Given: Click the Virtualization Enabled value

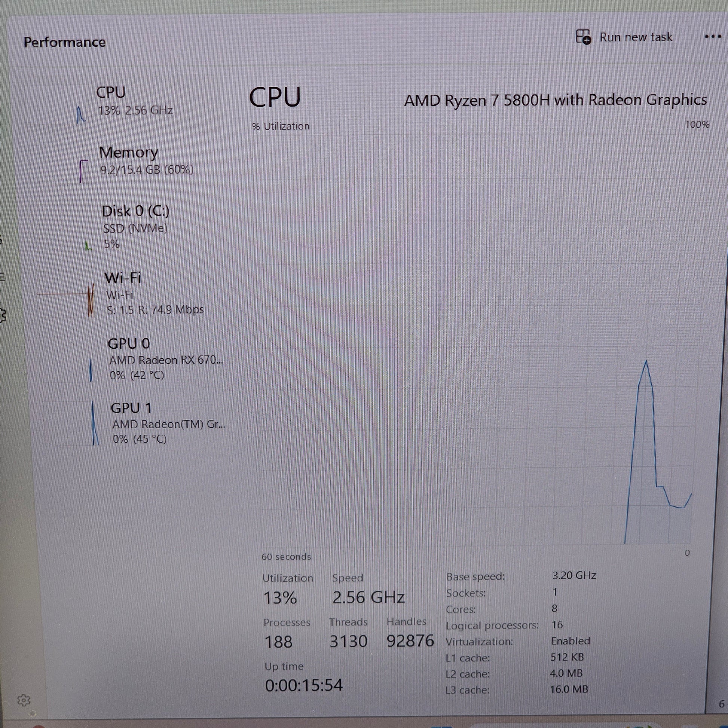Looking at the screenshot, I should [x=571, y=641].
